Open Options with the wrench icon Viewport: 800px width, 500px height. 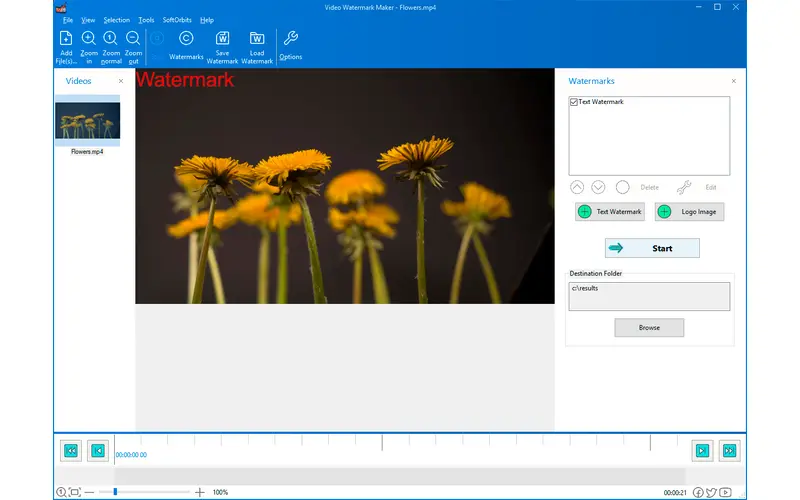[291, 39]
